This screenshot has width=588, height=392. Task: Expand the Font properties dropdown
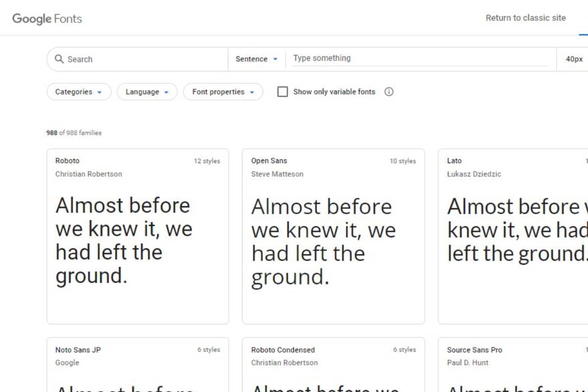click(x=223, y=92)
